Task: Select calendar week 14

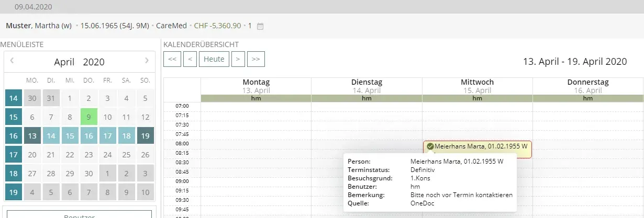Action: [13, 98]
